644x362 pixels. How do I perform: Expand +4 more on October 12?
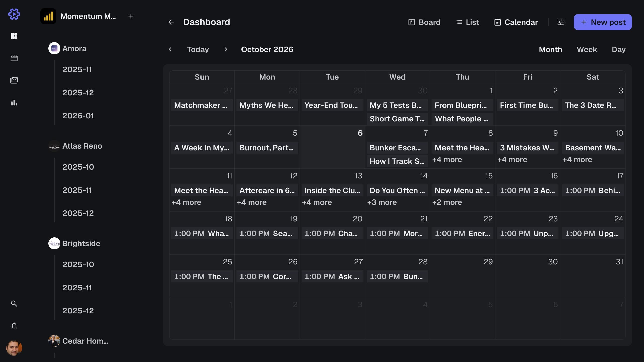[252, 202]
